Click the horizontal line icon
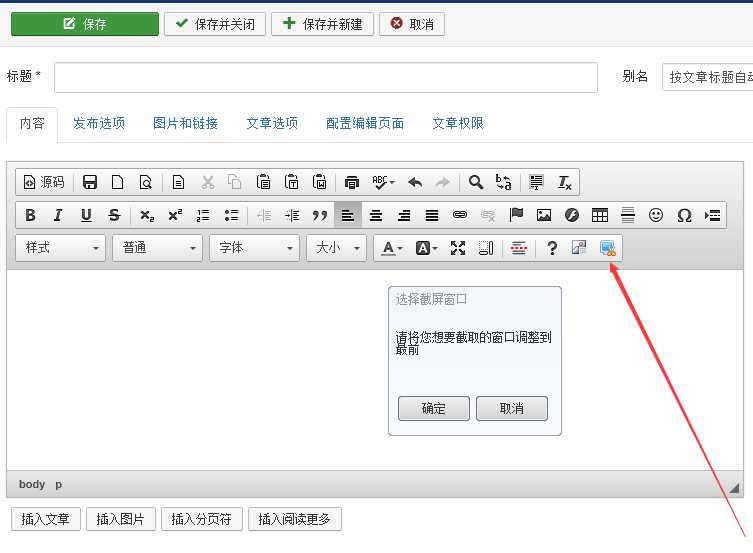 coord(628,215)
